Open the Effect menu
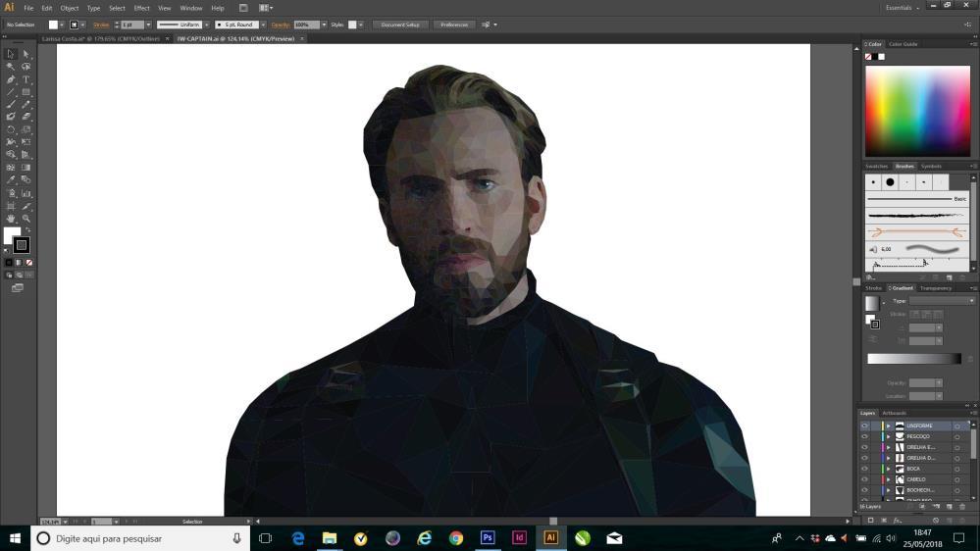 click(142, 8)
